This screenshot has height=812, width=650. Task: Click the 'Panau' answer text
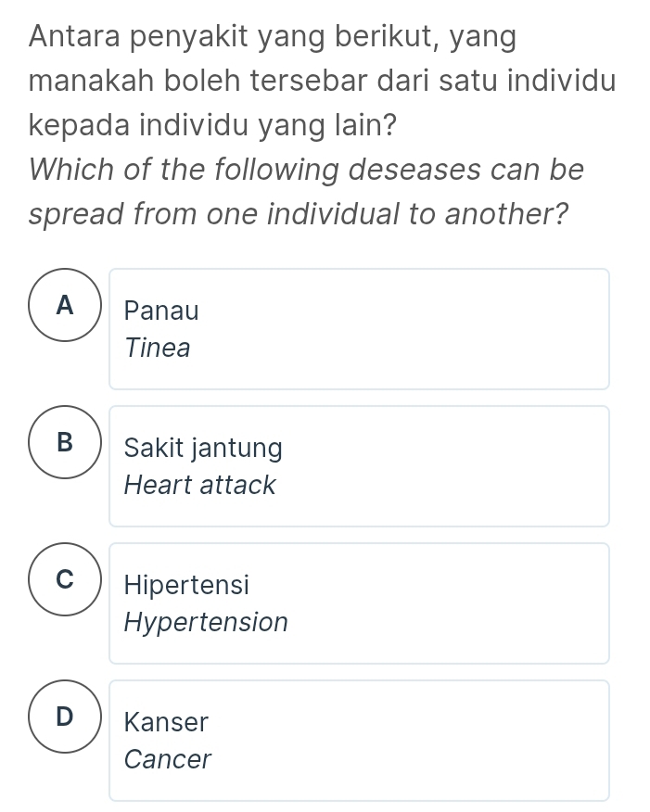(161, 311)
